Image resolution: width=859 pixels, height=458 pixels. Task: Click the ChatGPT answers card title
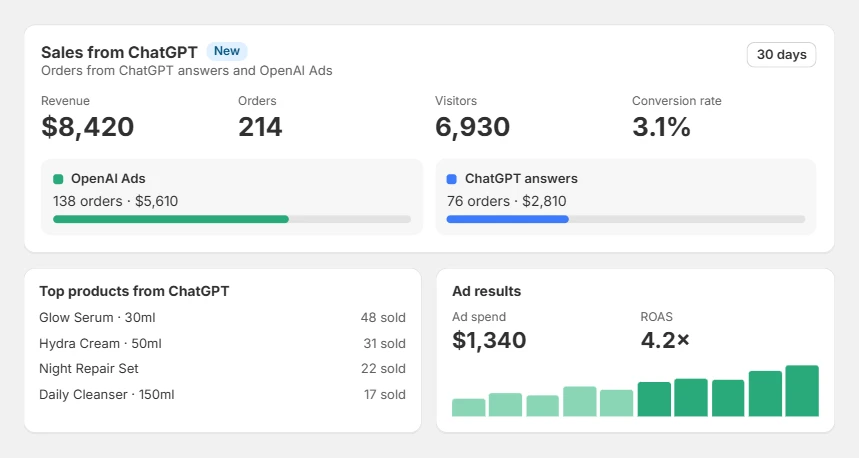521,179
